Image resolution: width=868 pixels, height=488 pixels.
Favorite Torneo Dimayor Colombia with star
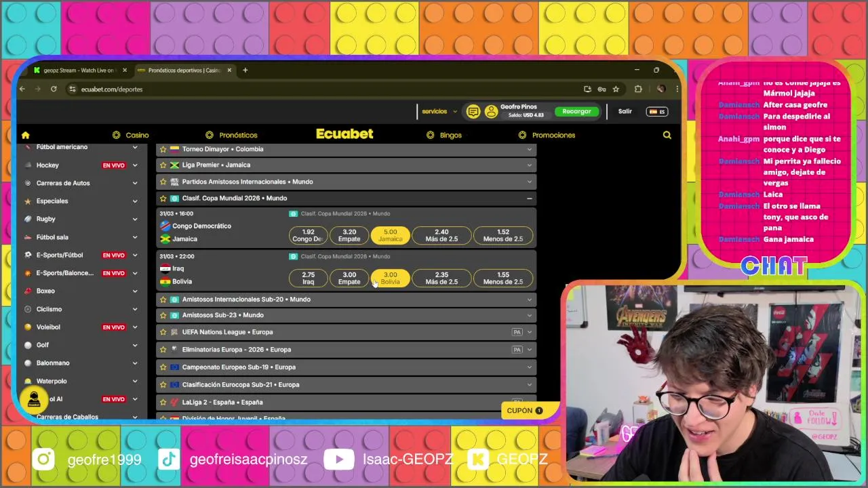pyautogui.click(x=163, y=149)
